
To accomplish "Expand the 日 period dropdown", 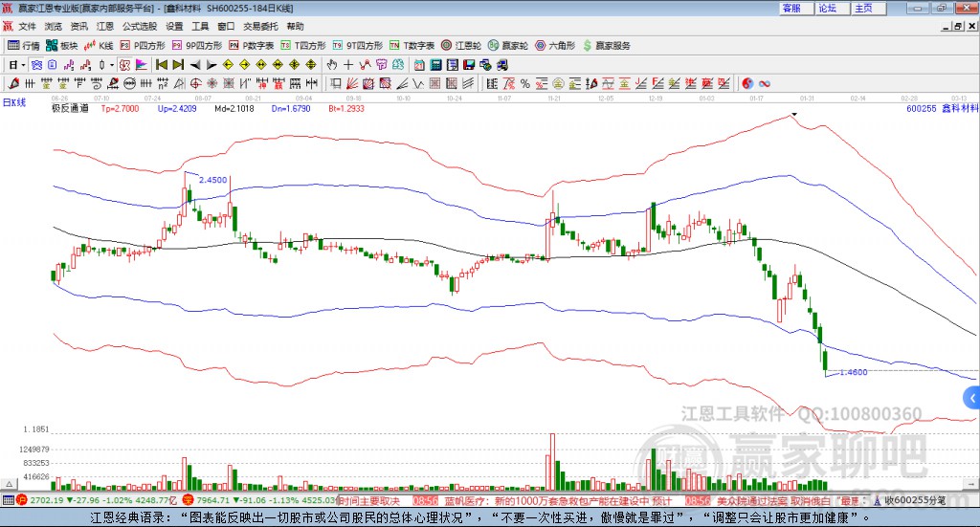I will 16,65.
